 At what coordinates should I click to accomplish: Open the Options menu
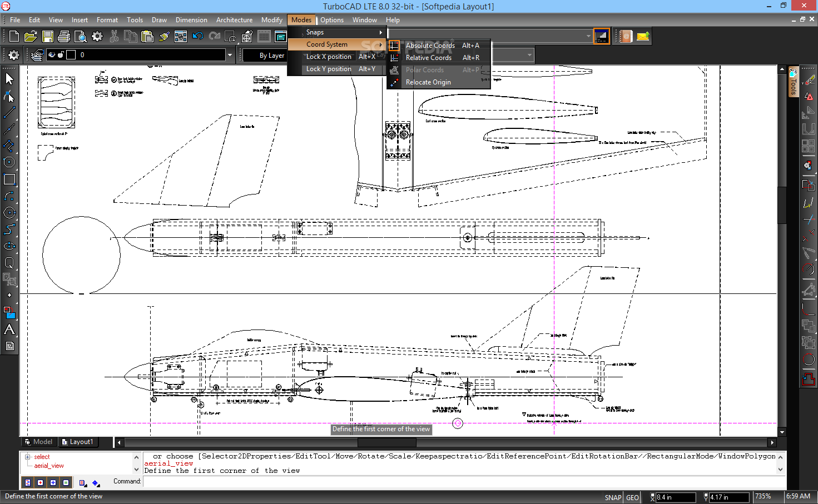pos(332,20)
